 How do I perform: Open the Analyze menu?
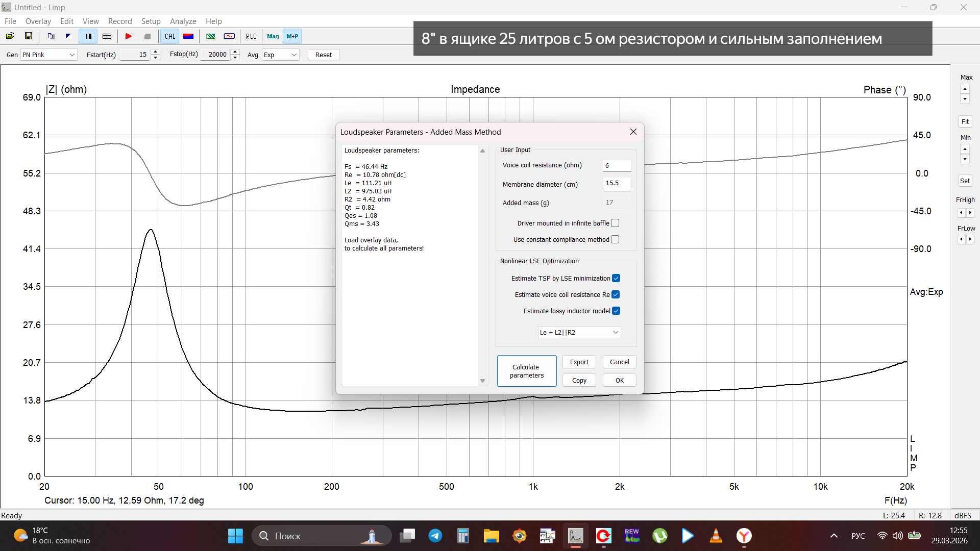[183, 21]
